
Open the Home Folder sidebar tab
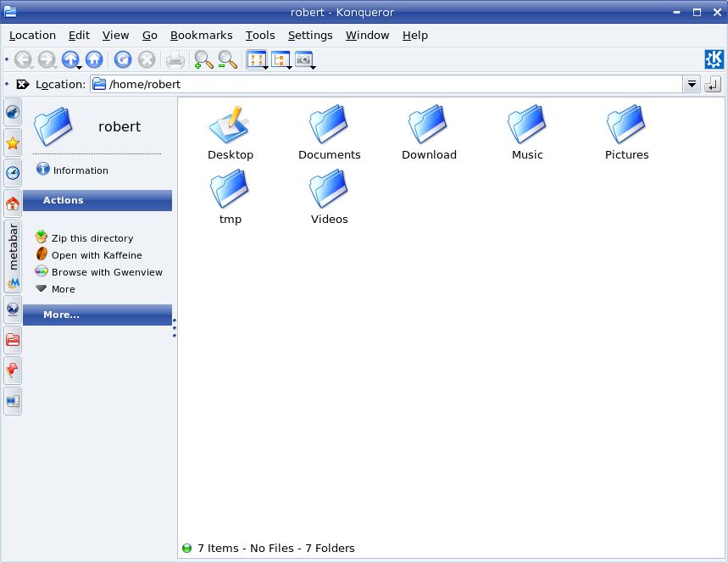13,203
